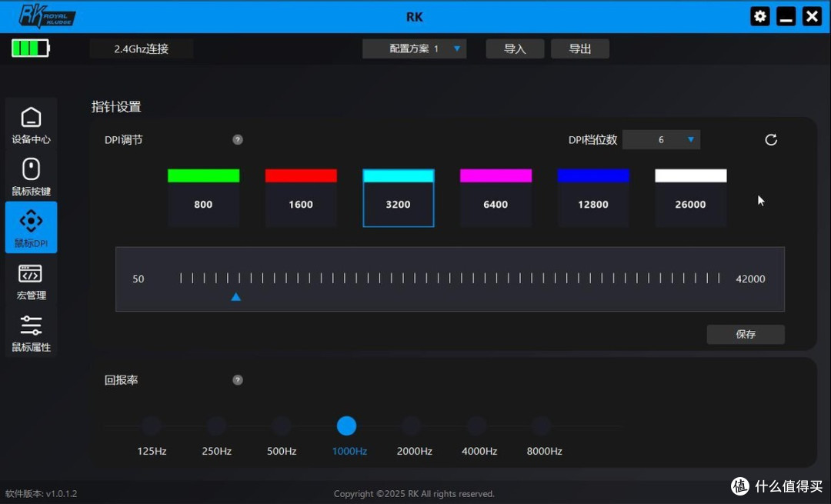Check the battery level indicator
Viewport: 831px width, 504px height.
(x=31, y=48)
